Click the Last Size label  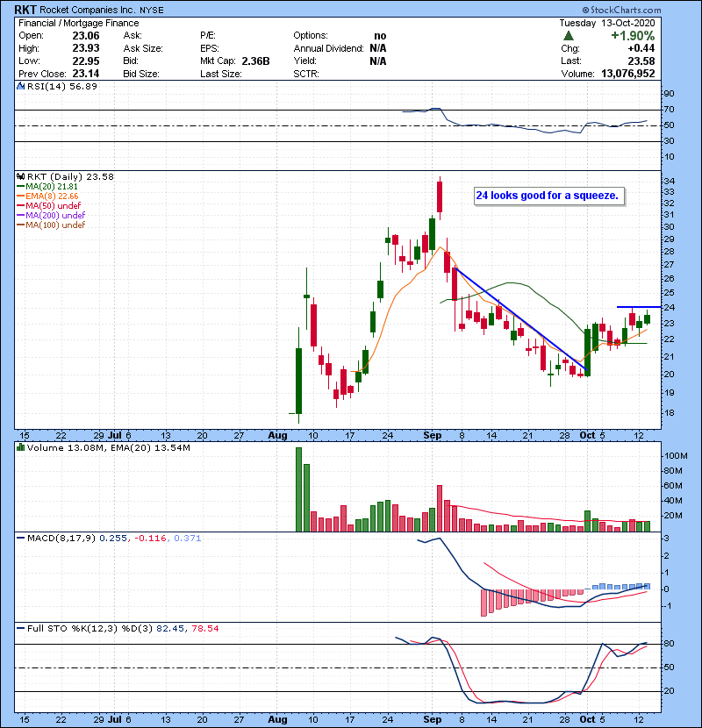pos(220,74)
